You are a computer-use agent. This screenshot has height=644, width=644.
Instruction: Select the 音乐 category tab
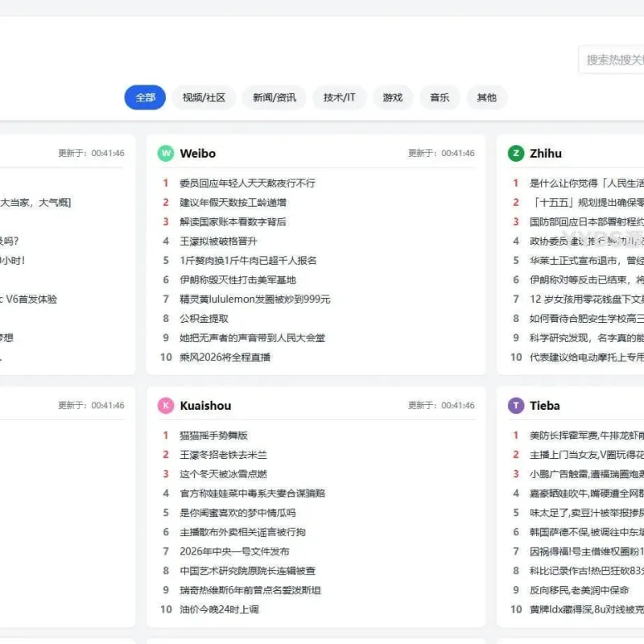pyautogui.click(x=440, y=97)
